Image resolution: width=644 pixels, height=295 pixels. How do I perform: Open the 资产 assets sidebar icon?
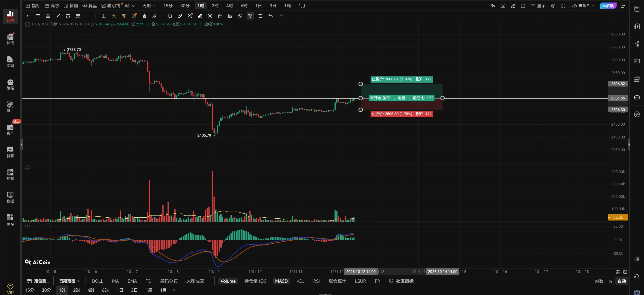(x=10, y=129)
